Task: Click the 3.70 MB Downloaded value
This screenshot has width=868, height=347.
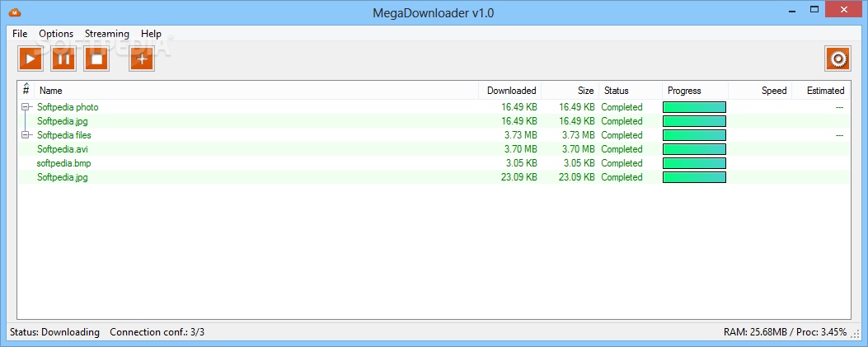Action: pos(520,149)
